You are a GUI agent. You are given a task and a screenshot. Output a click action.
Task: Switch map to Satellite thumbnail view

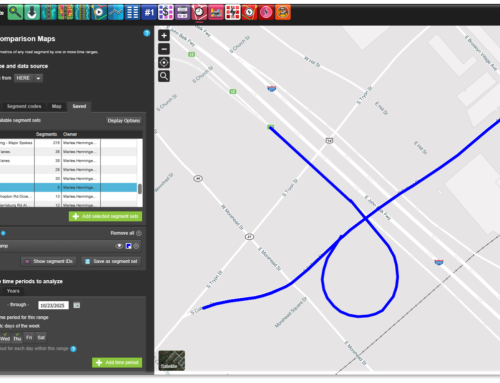172,360
